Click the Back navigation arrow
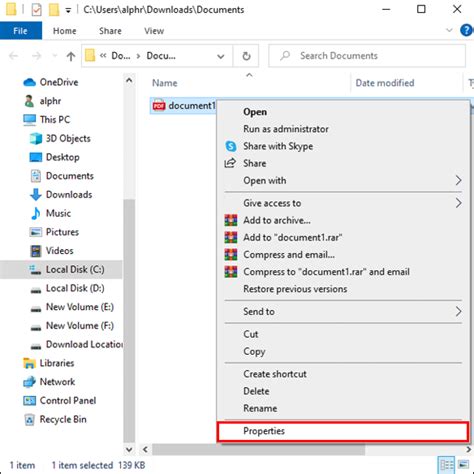This screenshot has height=474, width=474. (x=14, y=56)
